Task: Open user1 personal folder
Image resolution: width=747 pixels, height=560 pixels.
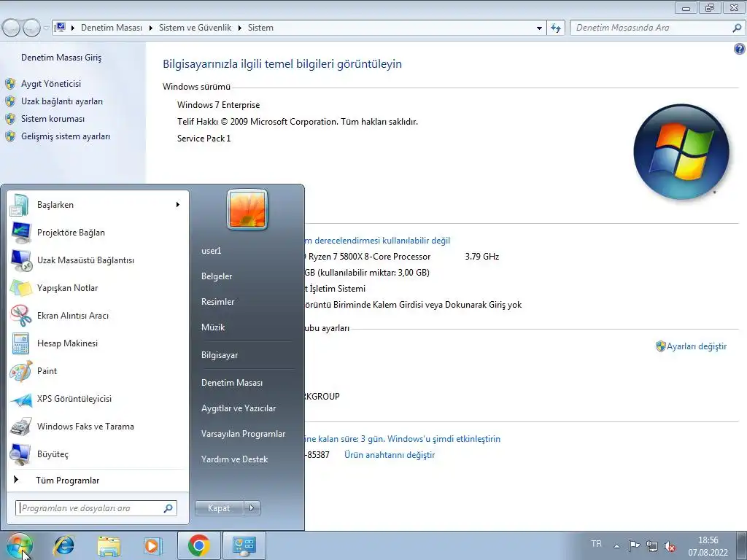Action: (211, 251)
